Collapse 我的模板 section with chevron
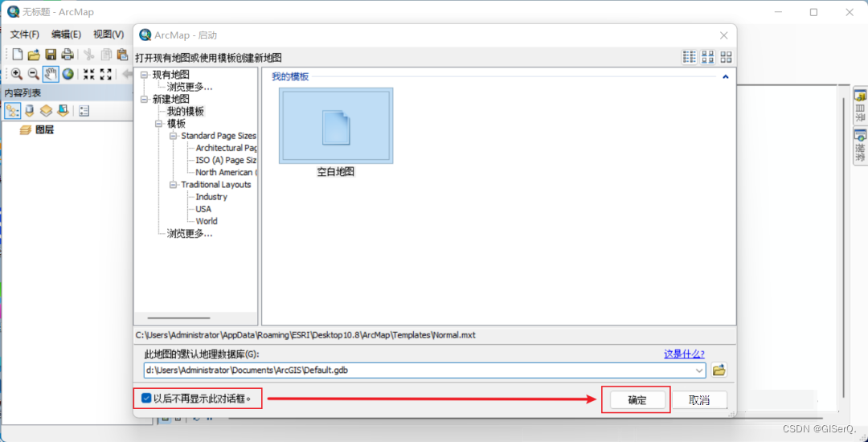Image resolution: width=868 pixels, height=442 pixels. 725,77
